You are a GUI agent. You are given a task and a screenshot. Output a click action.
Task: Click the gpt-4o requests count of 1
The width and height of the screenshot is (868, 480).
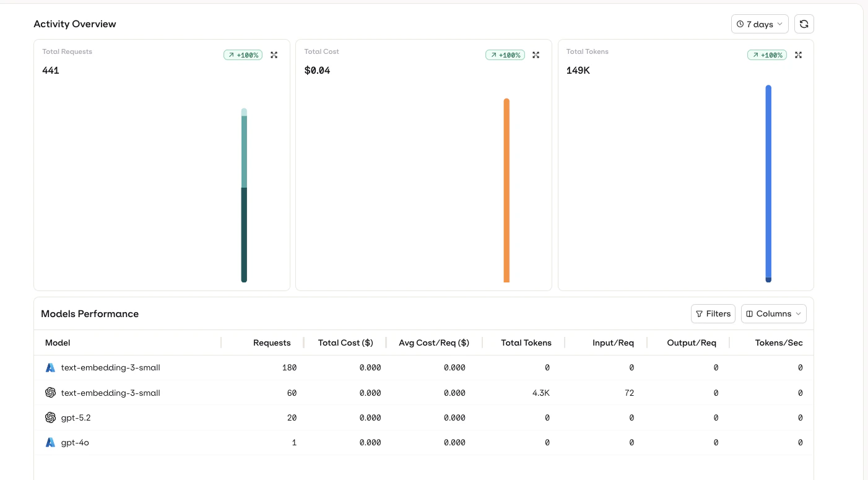tap(294, 443)
